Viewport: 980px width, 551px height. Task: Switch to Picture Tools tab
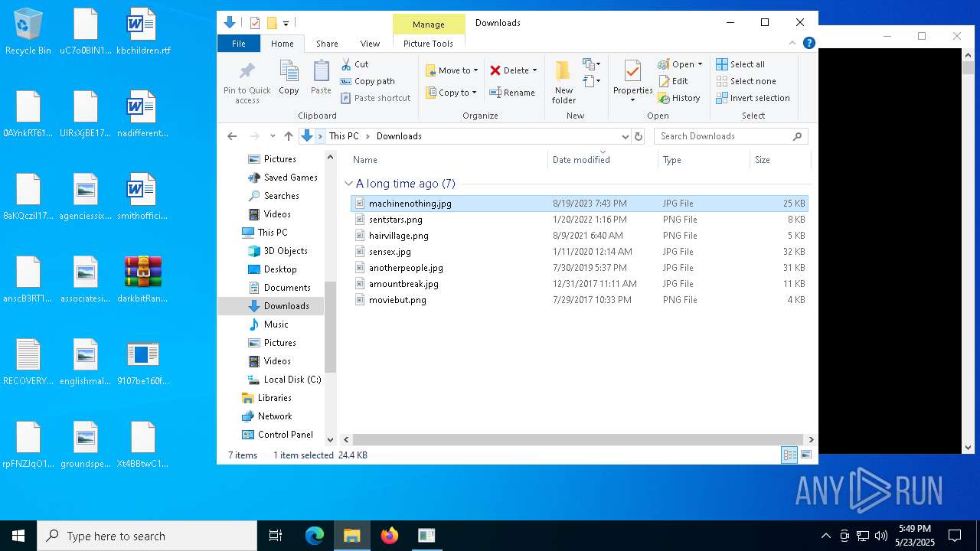point(428,44)
